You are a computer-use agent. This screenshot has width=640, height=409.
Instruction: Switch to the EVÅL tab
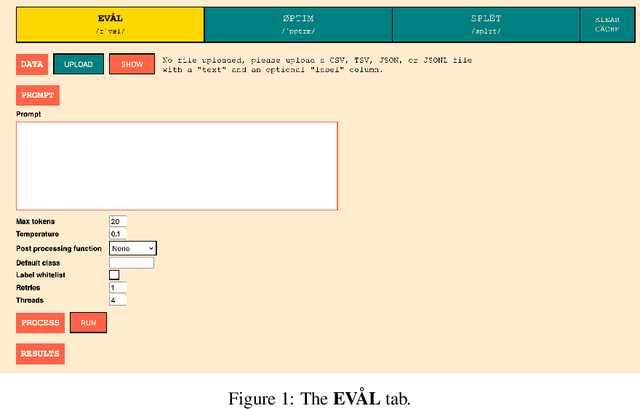(110, 24)
